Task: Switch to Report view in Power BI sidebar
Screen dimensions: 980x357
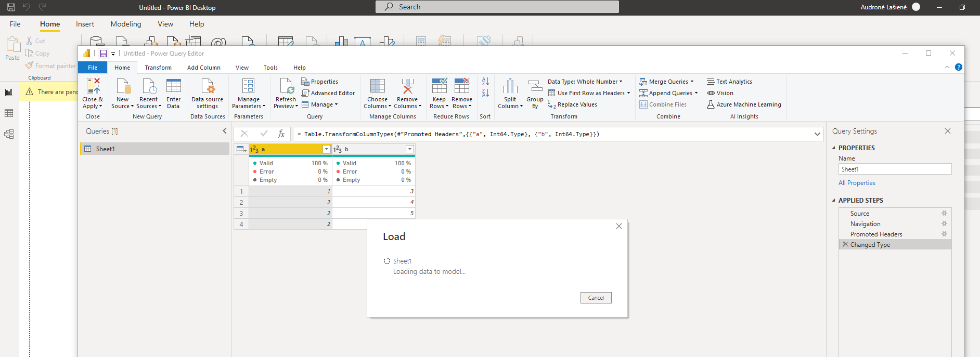Action: [x=9, y=92]
